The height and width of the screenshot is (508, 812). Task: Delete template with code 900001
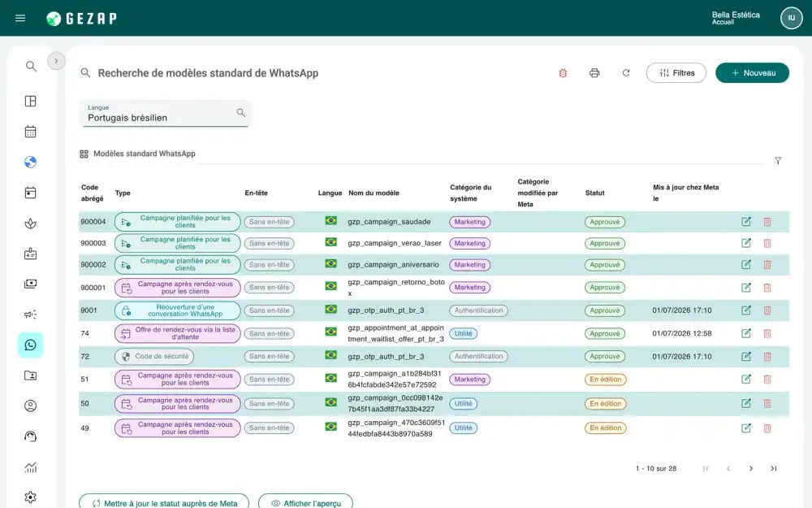coord(767,288)
